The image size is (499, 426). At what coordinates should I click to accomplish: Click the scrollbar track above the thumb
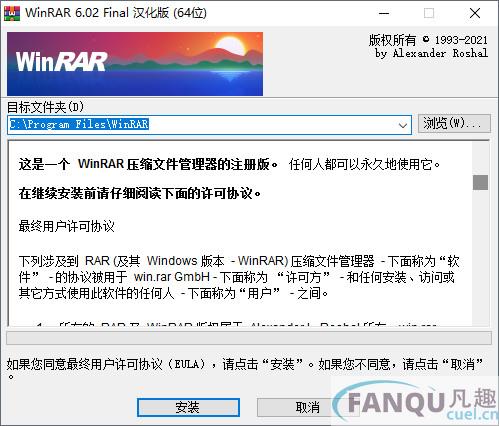(x=480, y=159)
